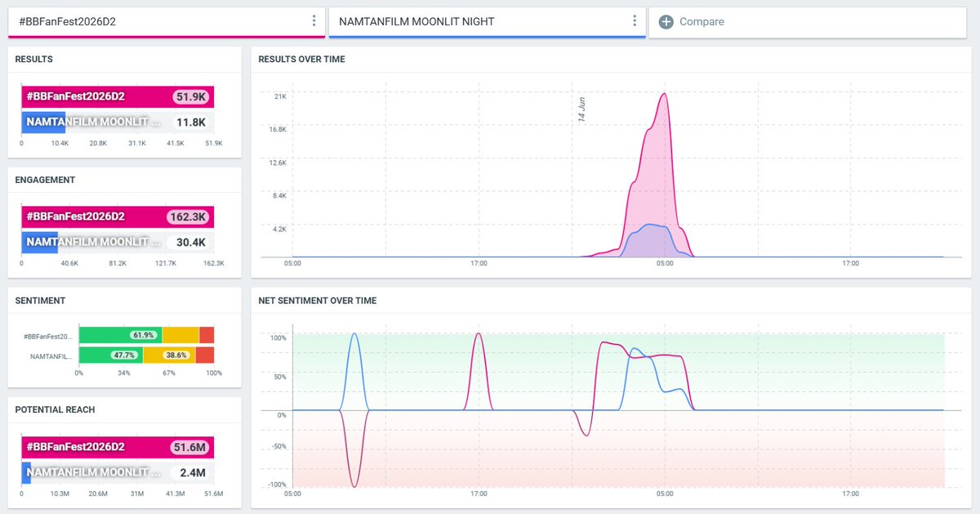This screenshot has height=514, width=980.
Task: Click the 162.3K engagement value
Action: coord(188,217)
